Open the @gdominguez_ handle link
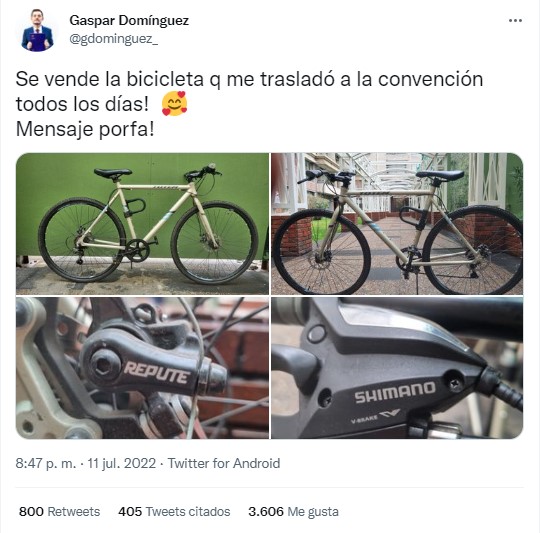 click(114, 39)
